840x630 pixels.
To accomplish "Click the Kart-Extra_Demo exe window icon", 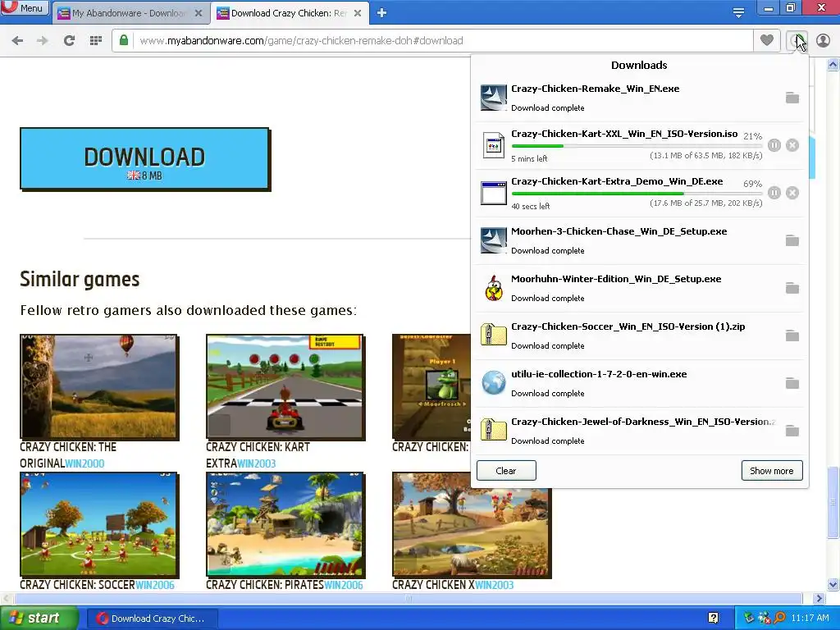I will coord(493,193).
